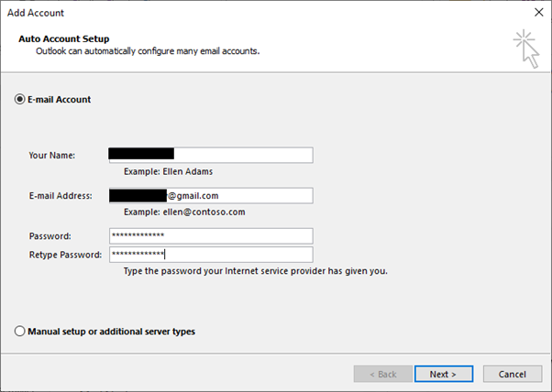Click the "E-mail Address:" label
The image size is (552, 392).
coord(61,195)
